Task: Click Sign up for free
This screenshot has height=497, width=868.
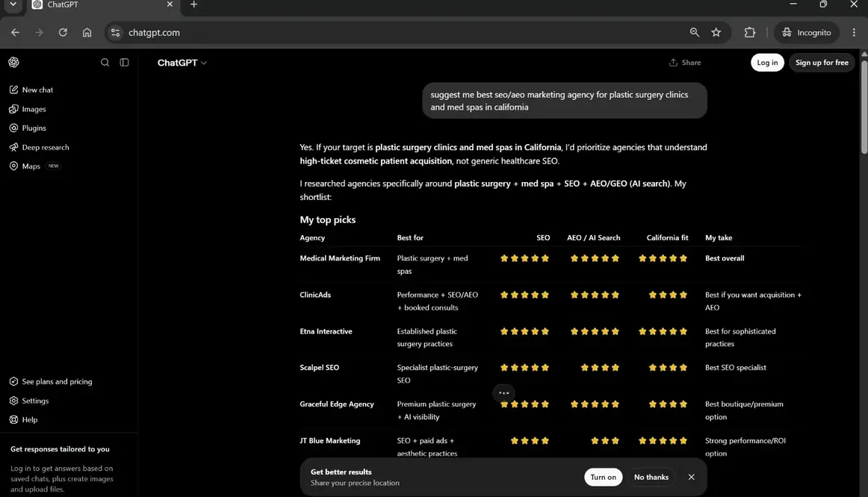Action: (x=822, y=63)
